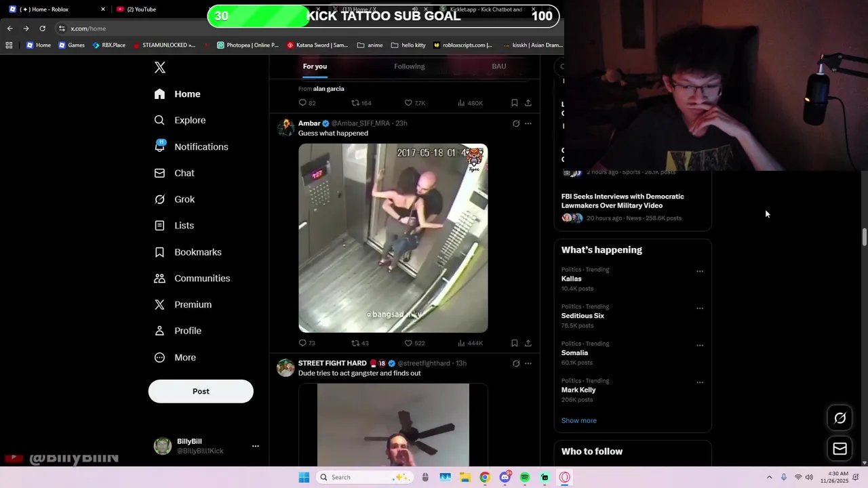Share Ambar's elevator video post
Screen dimensions: 868x488
pyautogui.click(x=528, y=343)
